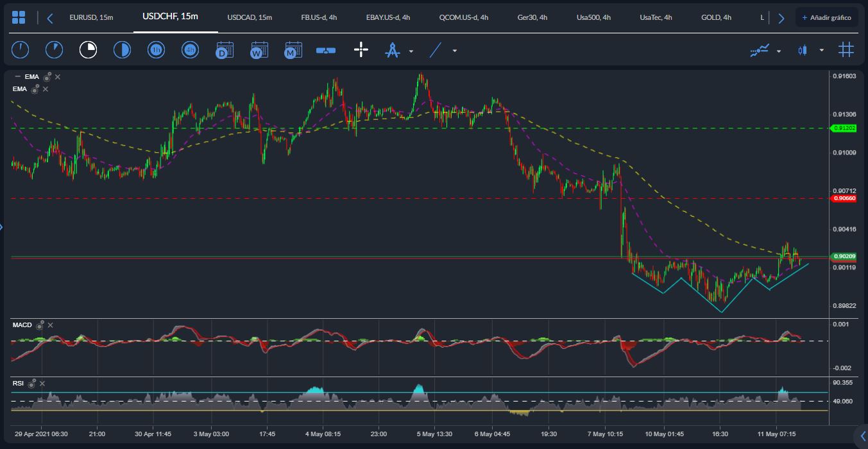Open settings gear of first EMA indicator

tap(47, 76)
